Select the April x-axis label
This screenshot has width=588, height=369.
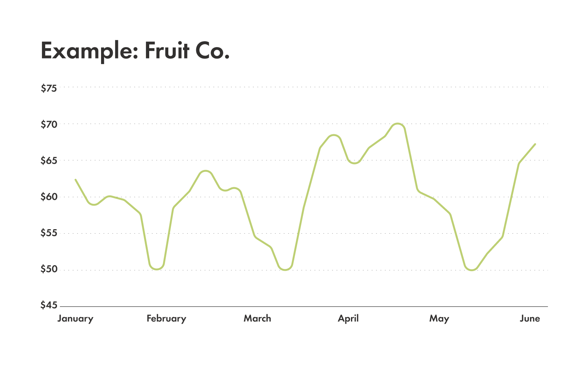(348, 319)
